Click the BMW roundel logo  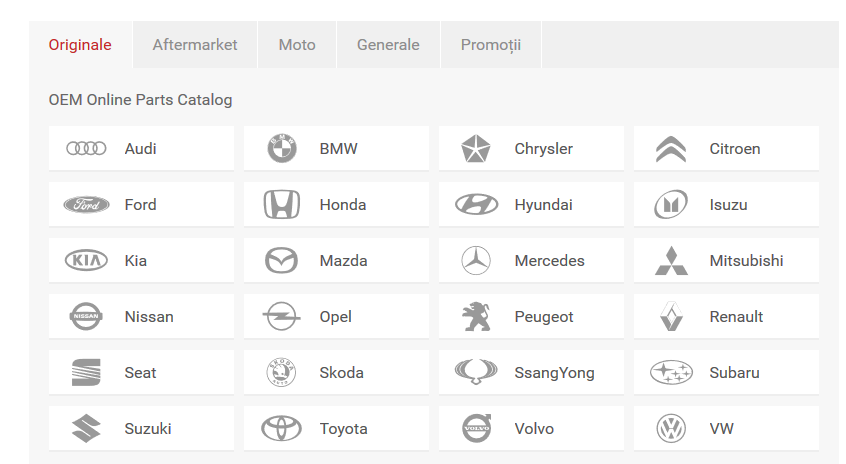click(282, 149)
